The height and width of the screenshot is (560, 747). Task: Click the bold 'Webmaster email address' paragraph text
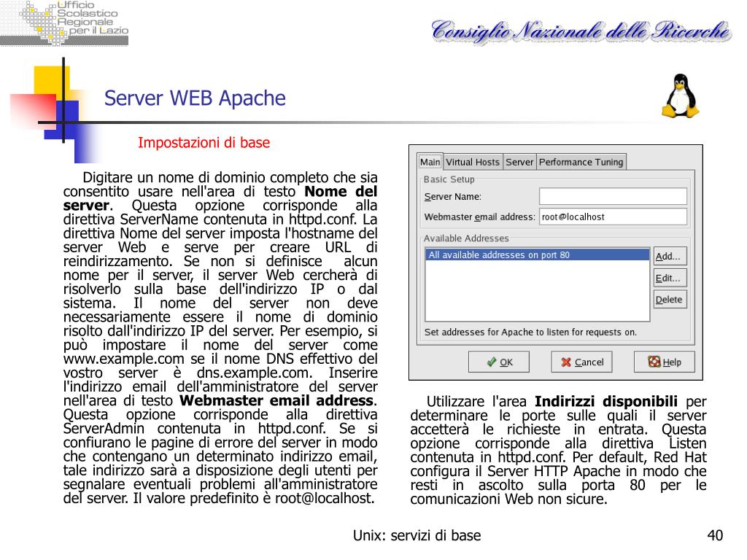click(276, 400)
